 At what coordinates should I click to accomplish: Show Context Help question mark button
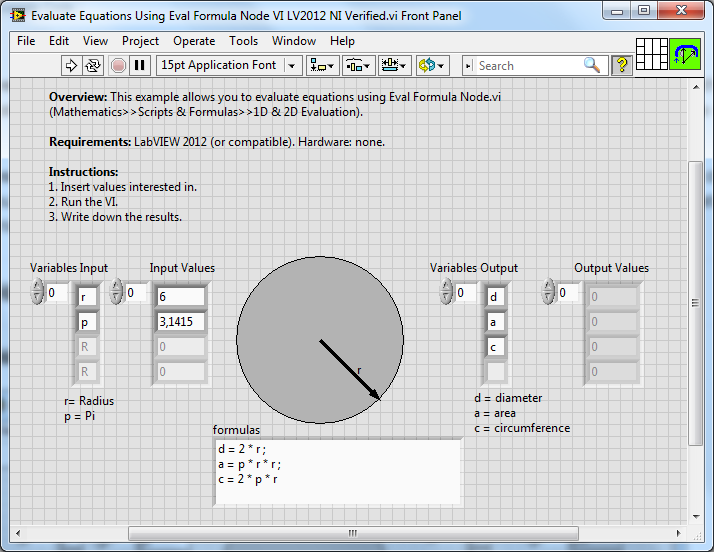coord(622,66)
